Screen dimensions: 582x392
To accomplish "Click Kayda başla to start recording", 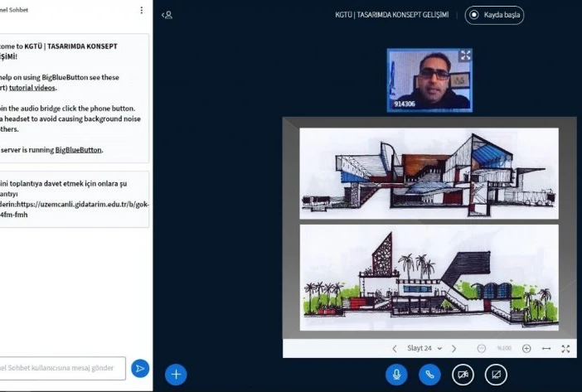I will click(x=494, y=14).
